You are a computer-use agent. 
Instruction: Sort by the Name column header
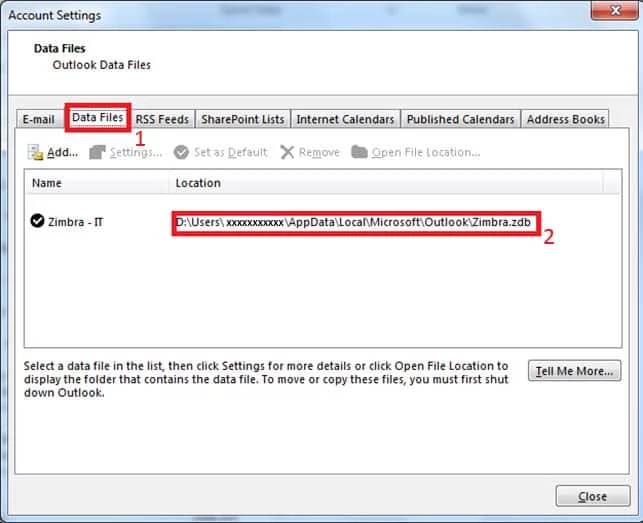pos(96,183)
